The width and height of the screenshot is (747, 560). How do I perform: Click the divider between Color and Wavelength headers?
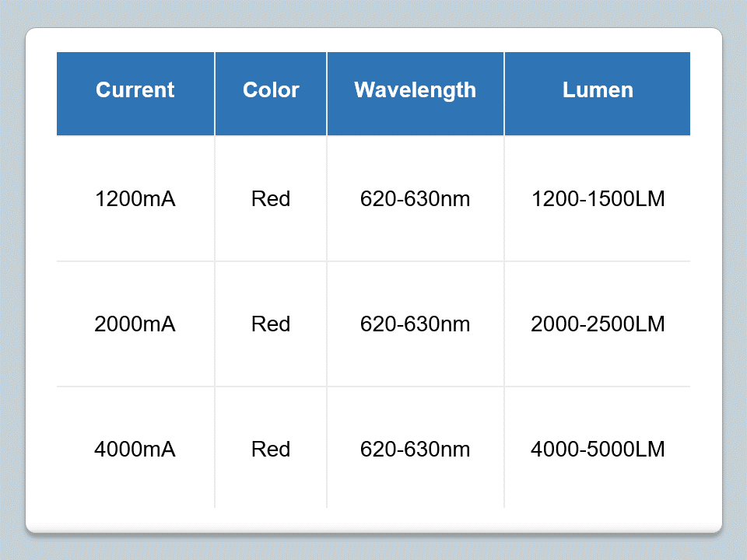[x=327, y=93]
